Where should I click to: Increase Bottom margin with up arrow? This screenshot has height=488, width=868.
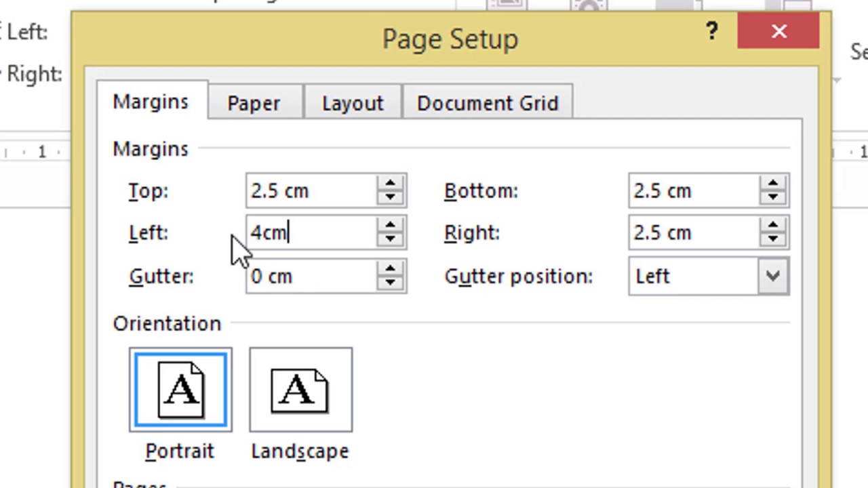[x=772, y=184]
